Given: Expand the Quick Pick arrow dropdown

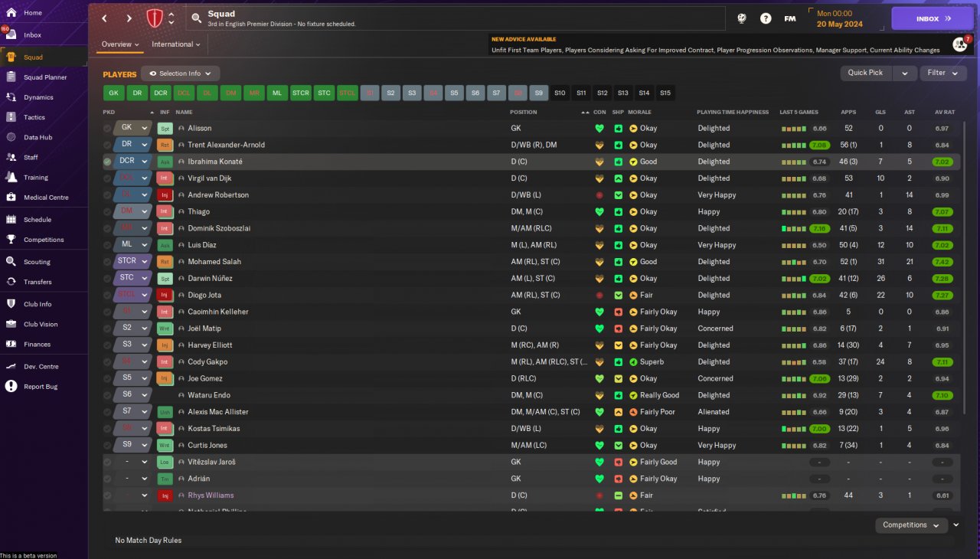Looking at the screenshot, I should pos(904,73).
